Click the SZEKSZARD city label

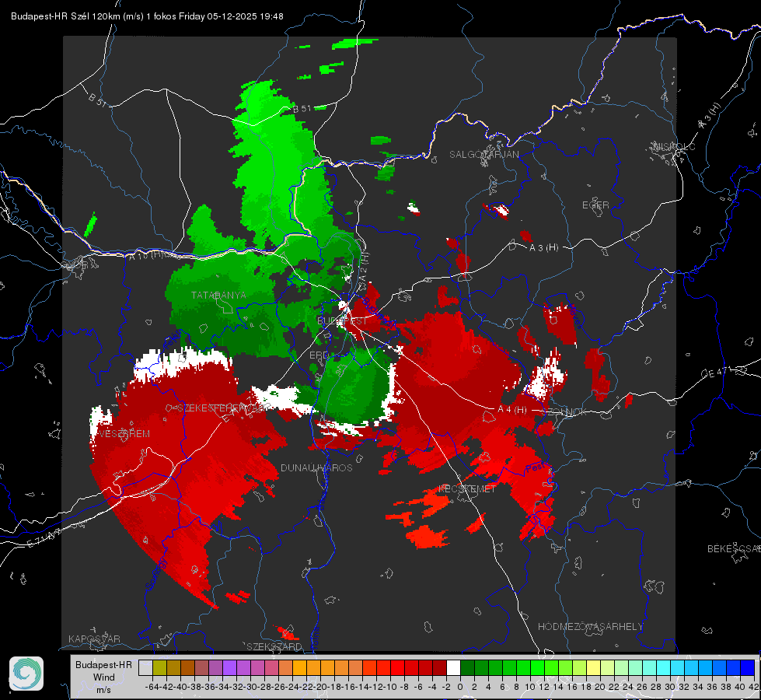274,646
